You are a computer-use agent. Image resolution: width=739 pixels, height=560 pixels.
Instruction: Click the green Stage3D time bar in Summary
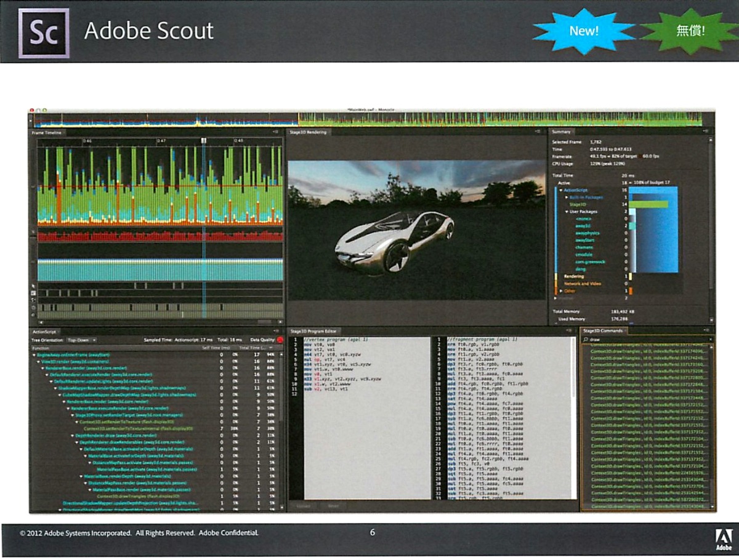click(x=648, y=204)
